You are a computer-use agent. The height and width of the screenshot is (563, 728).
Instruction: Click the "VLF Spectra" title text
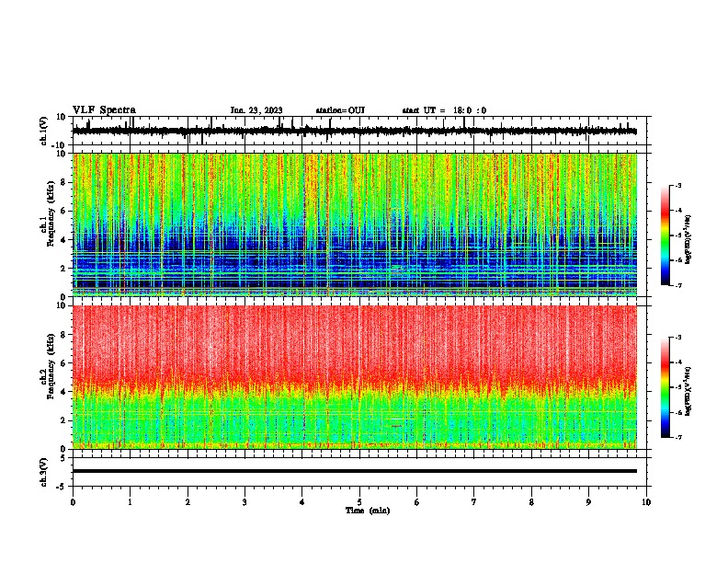[x=104, y=110]
